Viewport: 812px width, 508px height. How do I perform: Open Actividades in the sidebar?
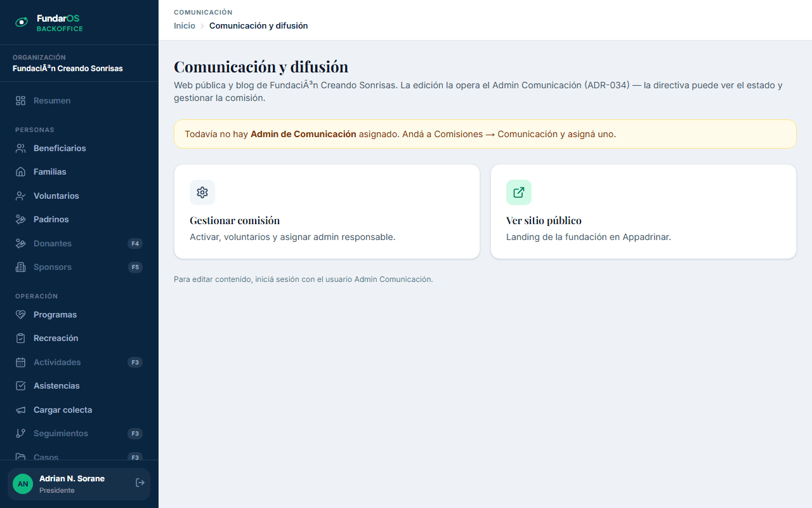79,363
